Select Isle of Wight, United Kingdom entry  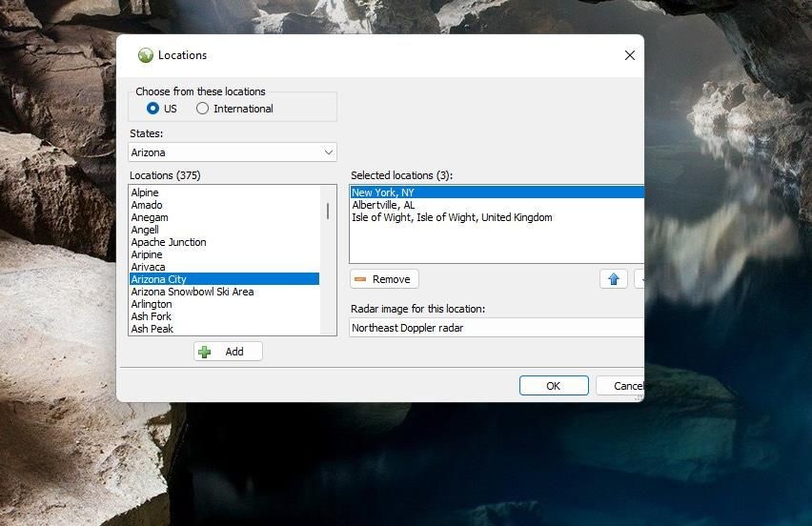tap(497, 217)
